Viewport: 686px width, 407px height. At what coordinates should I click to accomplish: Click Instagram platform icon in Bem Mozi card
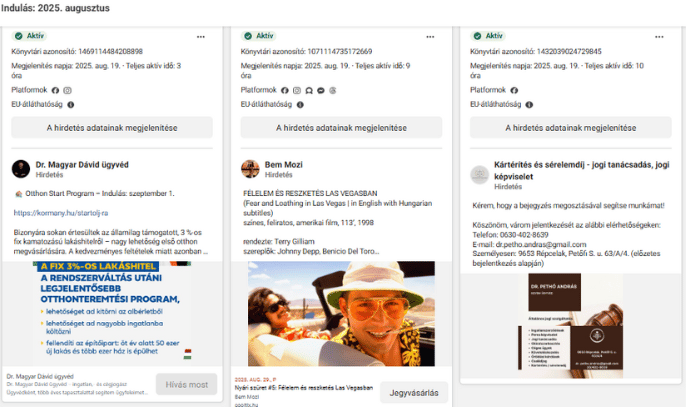(296, 89)
